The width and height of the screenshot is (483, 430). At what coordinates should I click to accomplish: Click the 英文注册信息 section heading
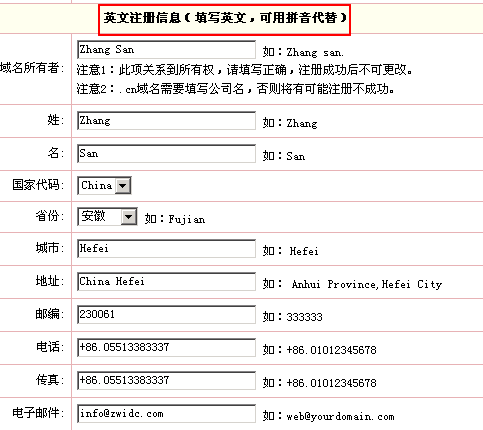point(224,18)
